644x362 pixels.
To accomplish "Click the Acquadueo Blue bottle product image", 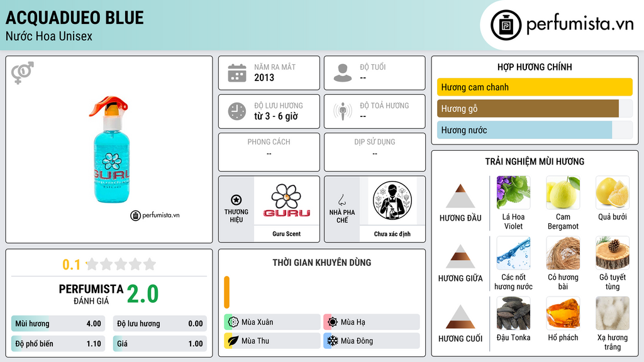I will point(111,150).
